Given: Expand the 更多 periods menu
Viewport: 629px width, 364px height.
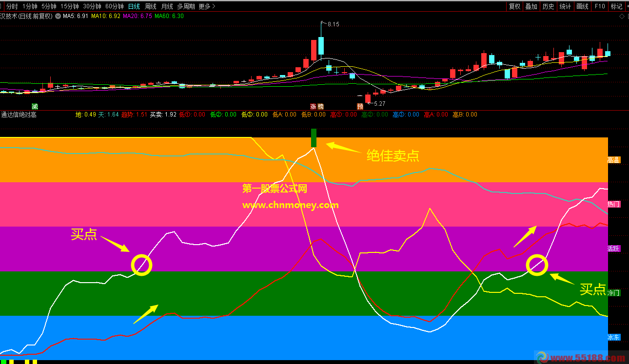Looking at the screenshot, I should [x=207, y=6].
